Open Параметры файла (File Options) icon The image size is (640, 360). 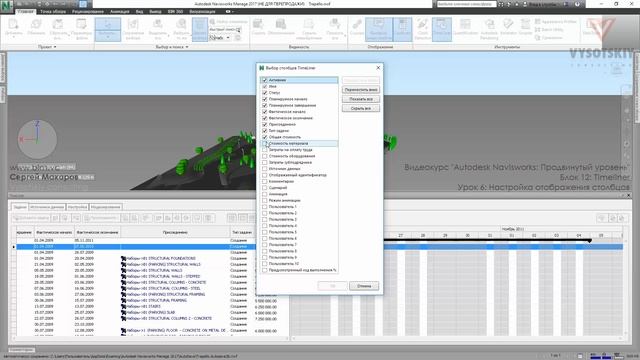point(81,29)
